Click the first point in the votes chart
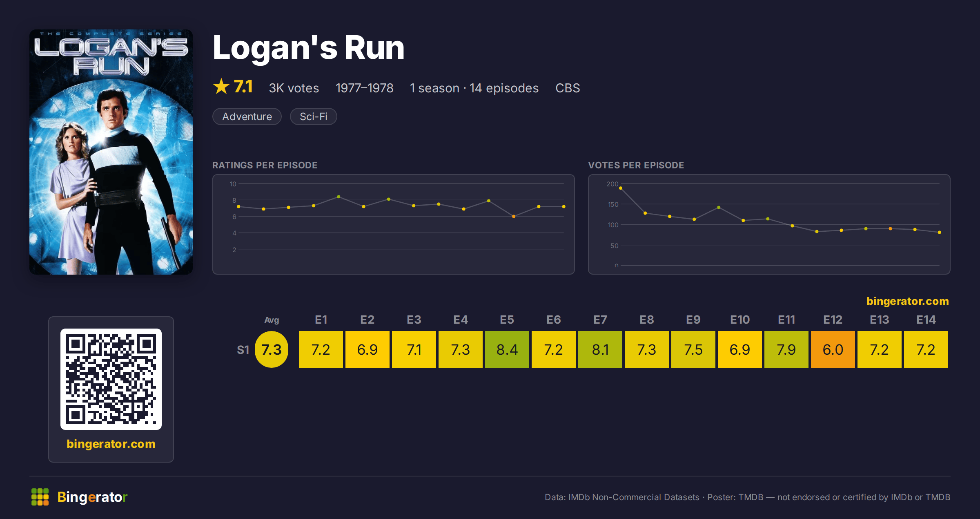Viewport: 980px width, 519px height. [621, 188]
